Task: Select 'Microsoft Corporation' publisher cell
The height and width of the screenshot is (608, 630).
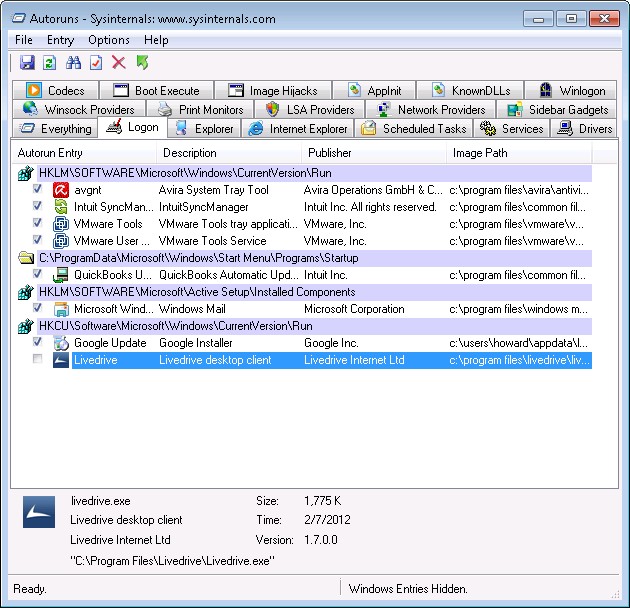Action: pos(354,309)
